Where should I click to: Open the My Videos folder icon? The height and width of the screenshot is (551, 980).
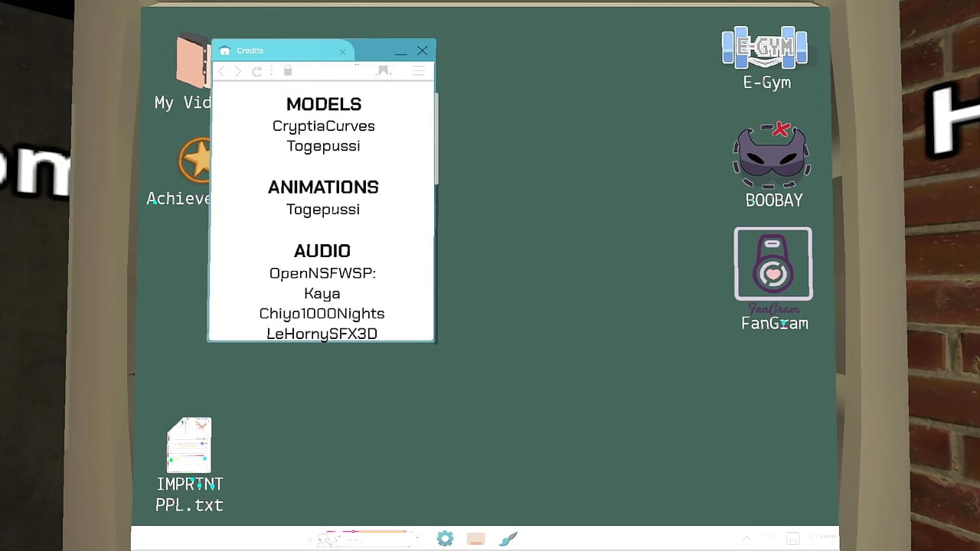(192, 61)
